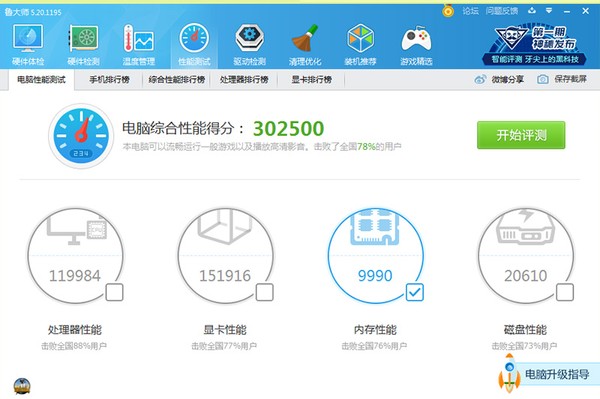The image size is (600, 399).
Task: Click the 显卡性能 label
Action: point(225,330)
